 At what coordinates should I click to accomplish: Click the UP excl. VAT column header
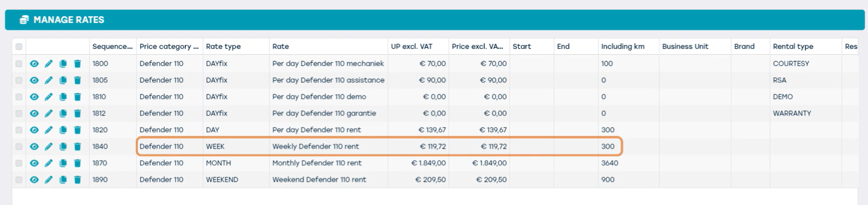[x=411, y=47]
